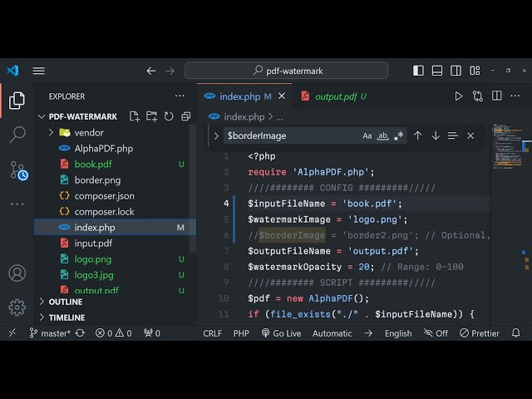This screenshot has height=399, width=532.
Task: Refresh the Explorer file tree
Action: pos(169,116)
